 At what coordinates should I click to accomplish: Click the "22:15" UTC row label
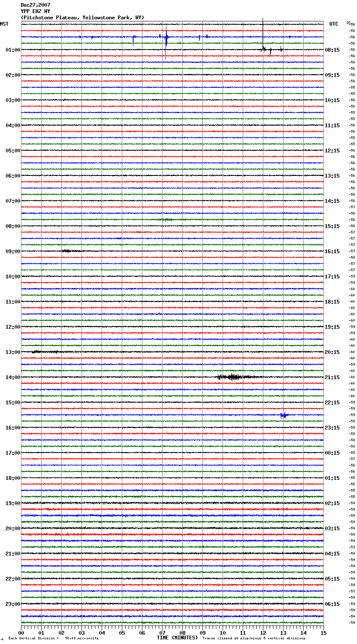(332, 403)
